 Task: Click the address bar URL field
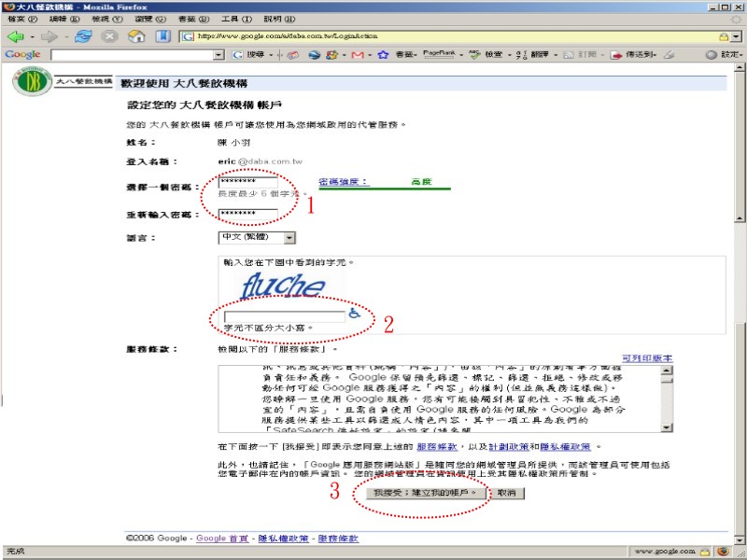[449, 36]
